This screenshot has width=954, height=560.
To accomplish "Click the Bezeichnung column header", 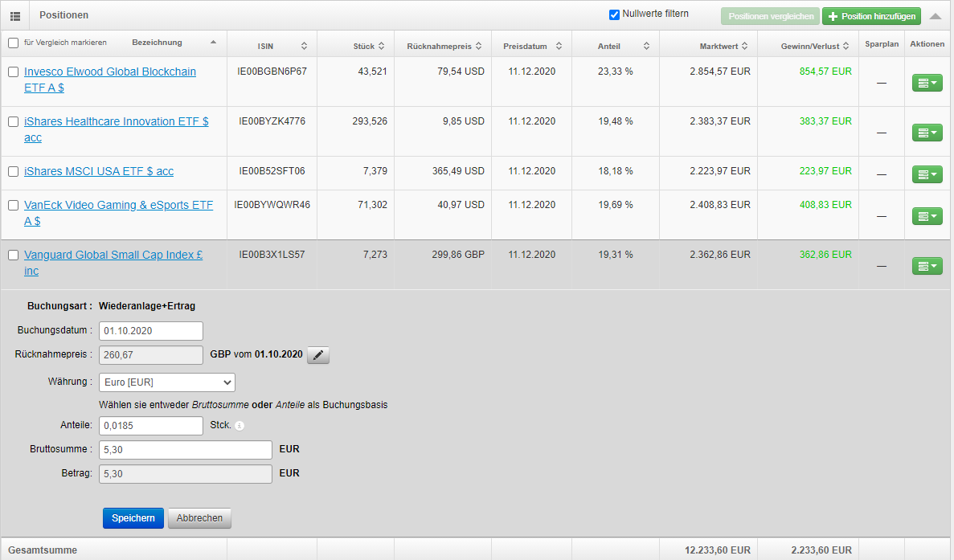I will 157,43.
